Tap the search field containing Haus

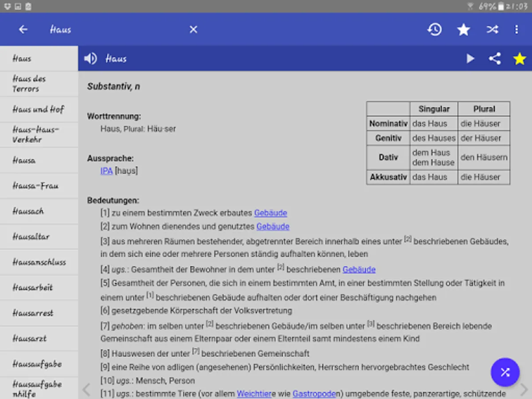coord(115,29)
